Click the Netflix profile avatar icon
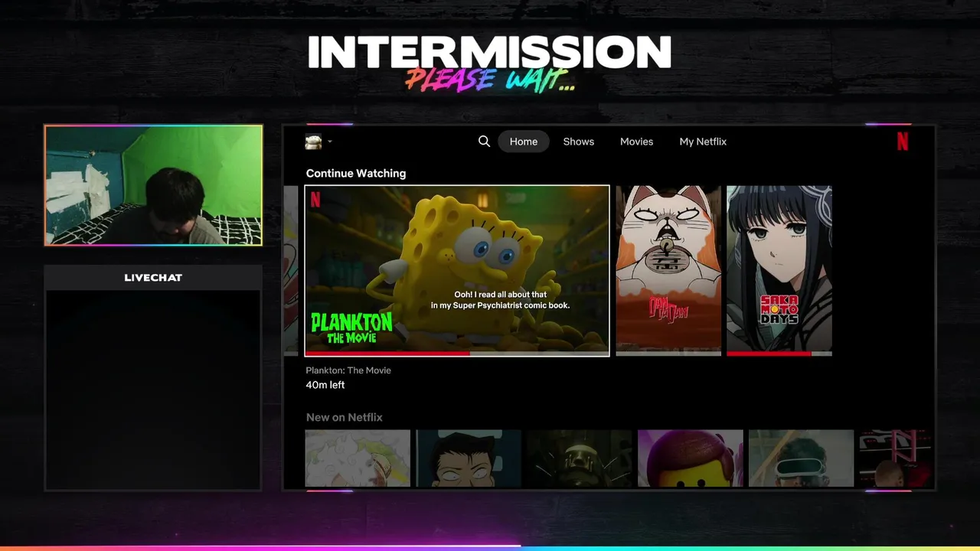The width and height of the screenshot is (980, 551). 313,142
